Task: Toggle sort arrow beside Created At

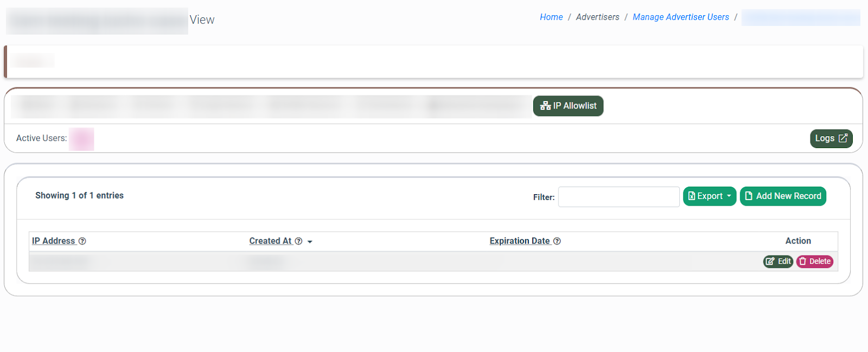Action: [310, 242]
